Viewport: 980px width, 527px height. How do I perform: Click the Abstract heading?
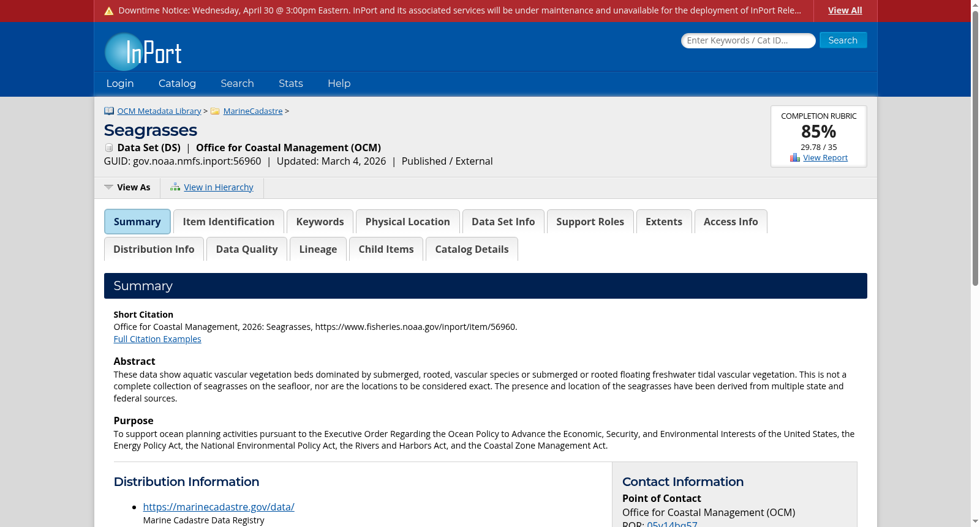click(135, 361)
